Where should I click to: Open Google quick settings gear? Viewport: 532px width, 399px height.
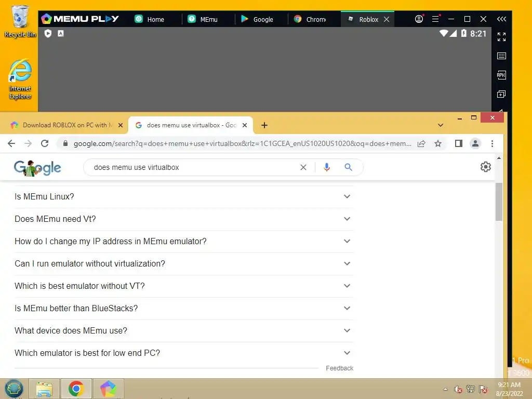coord(486,167)
